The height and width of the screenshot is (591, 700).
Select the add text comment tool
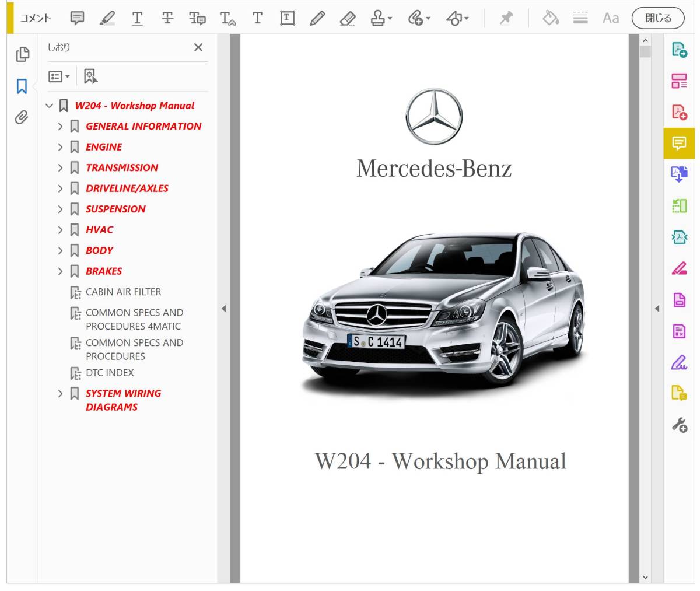click(x=257, y=18)
